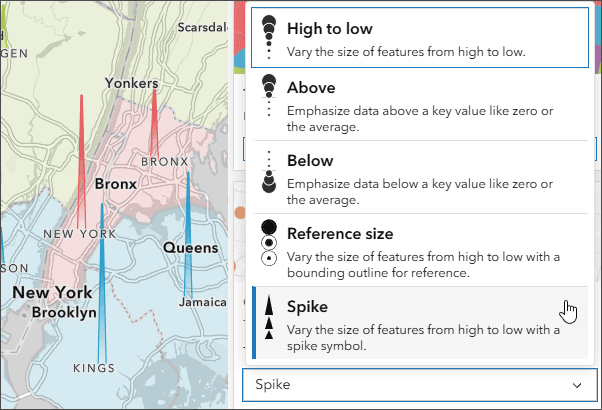
Task: Click the bold Queens map label
Action: (190, 247)
